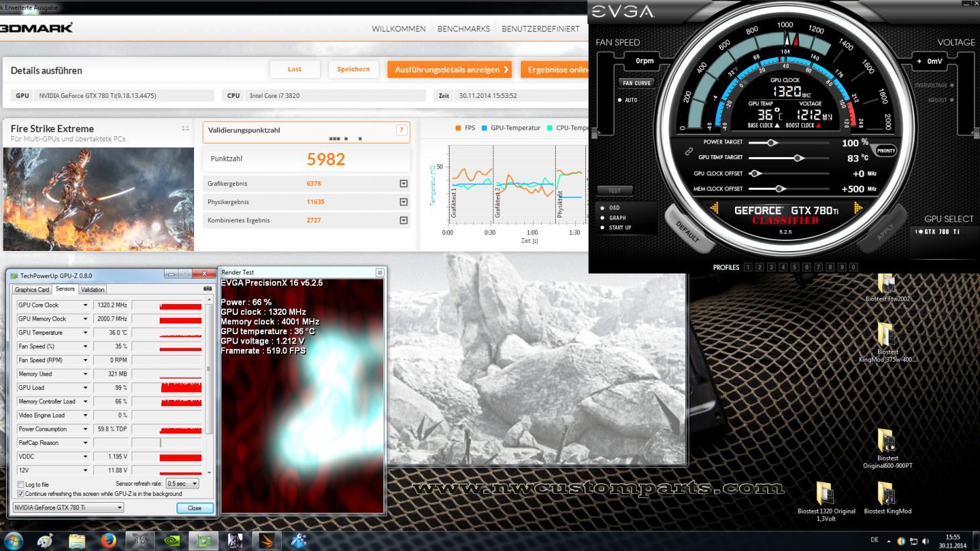
Task: Click the Fire Strike Extreme thumbnail image
Action: [98, 199]
